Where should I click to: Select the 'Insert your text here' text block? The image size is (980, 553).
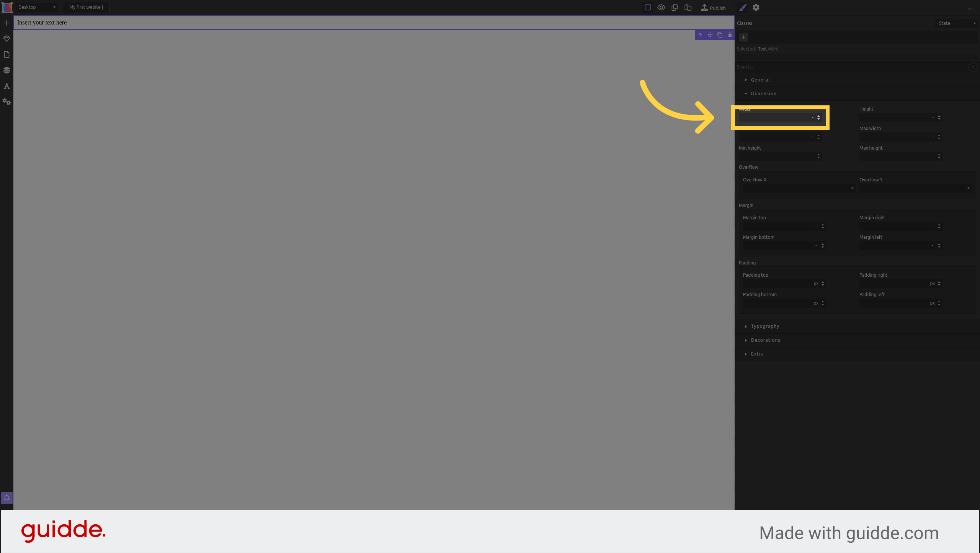coord(374,23)
